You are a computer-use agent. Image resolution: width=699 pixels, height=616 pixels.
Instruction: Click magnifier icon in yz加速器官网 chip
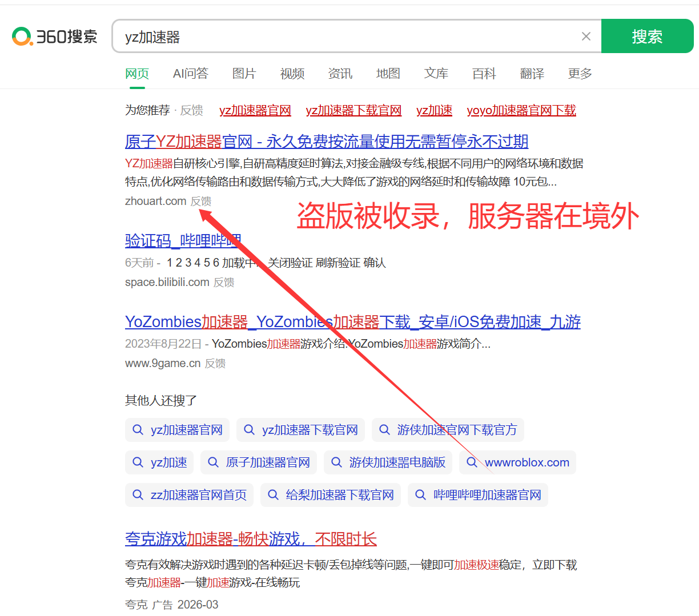coord(138,430)
